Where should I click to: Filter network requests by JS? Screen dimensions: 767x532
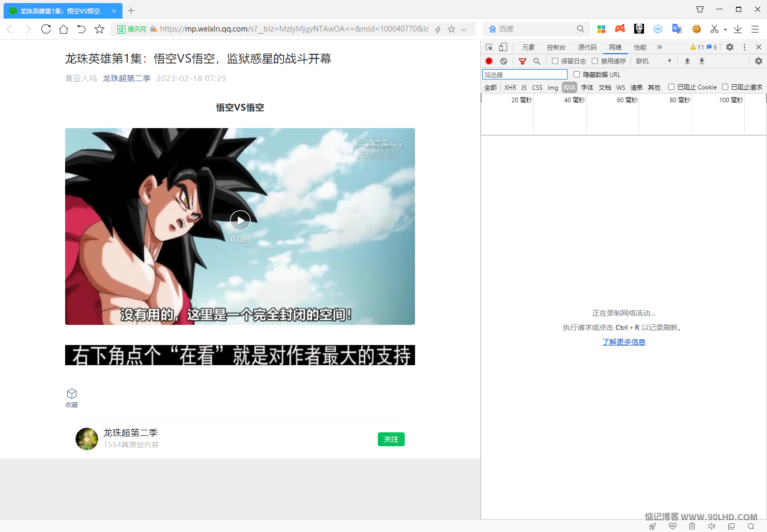(524, 87)
